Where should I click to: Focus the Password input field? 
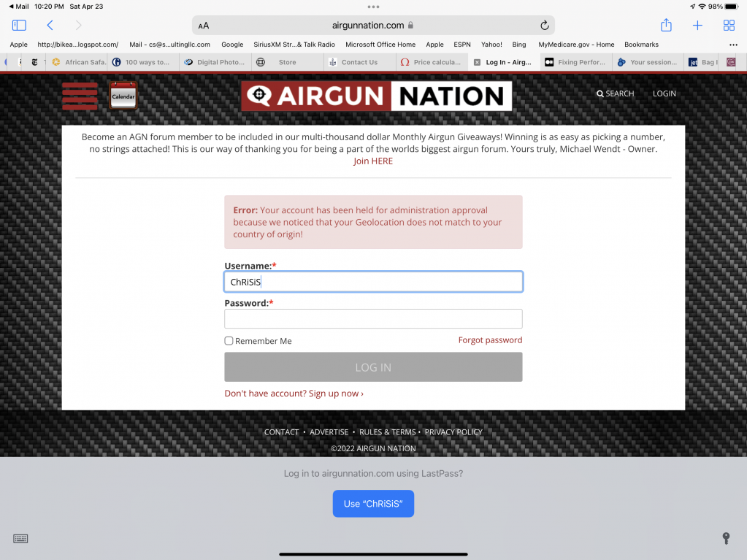374,318
